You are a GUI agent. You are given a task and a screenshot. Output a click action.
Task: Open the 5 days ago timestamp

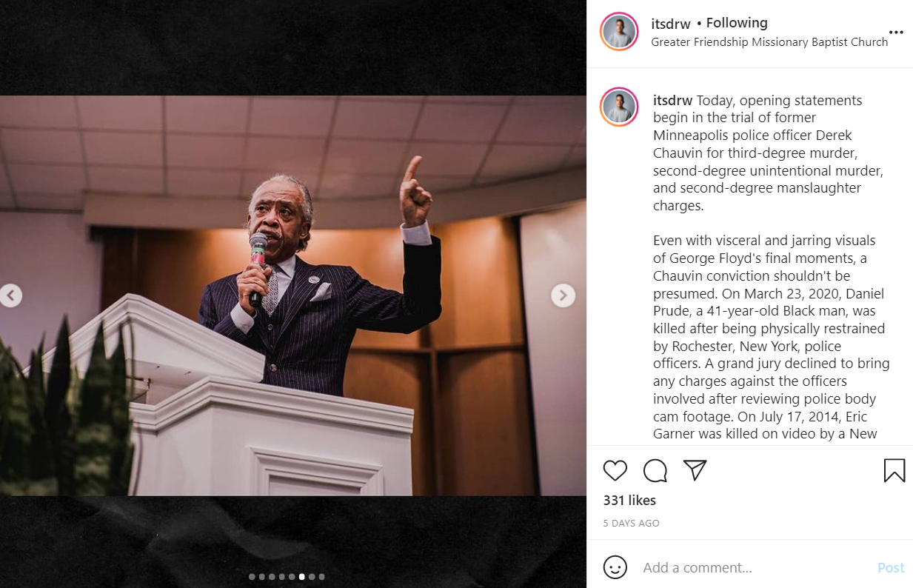click(631, 523)
